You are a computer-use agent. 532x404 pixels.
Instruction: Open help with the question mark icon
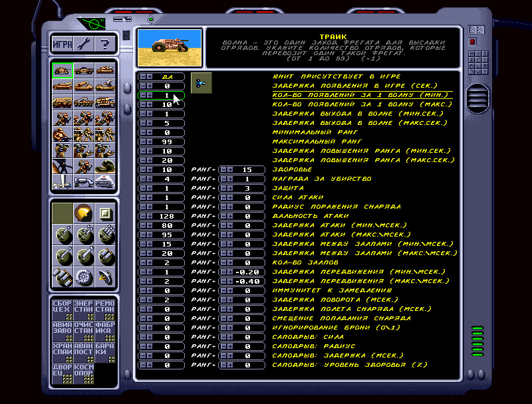pos(105,44)
